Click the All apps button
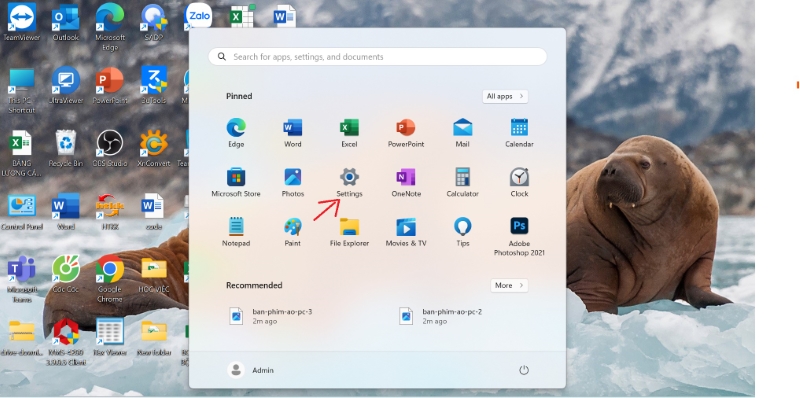This screenshot has height=398, width=800. click(505, 96)
